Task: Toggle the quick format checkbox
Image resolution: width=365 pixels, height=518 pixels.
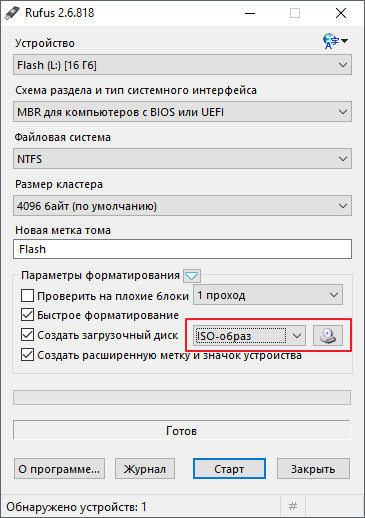Action: 27,315
